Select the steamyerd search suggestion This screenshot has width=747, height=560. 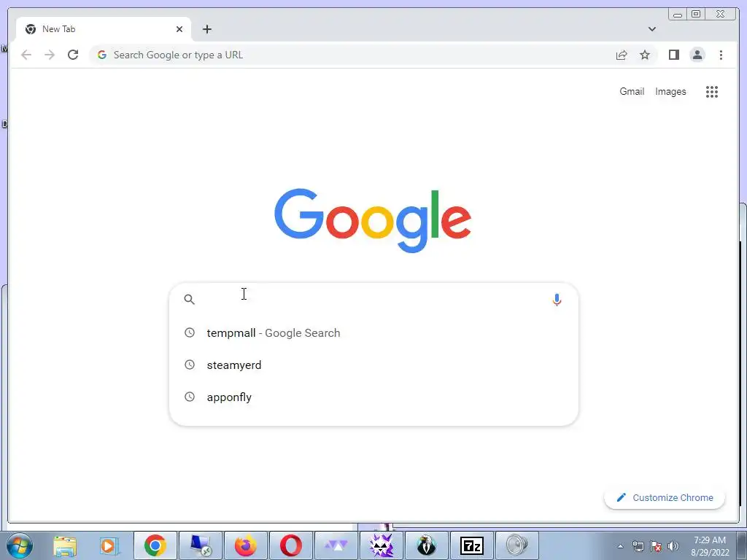(x=373, y=365)
